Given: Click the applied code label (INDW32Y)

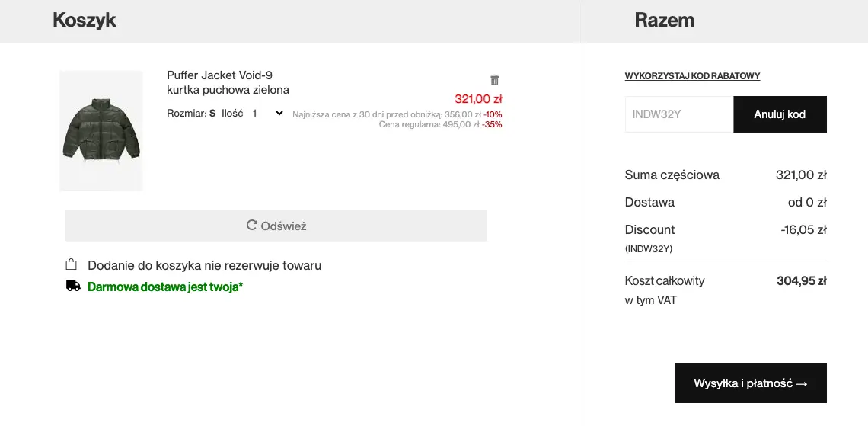Looking at the screenshot, I should point(649,248).
